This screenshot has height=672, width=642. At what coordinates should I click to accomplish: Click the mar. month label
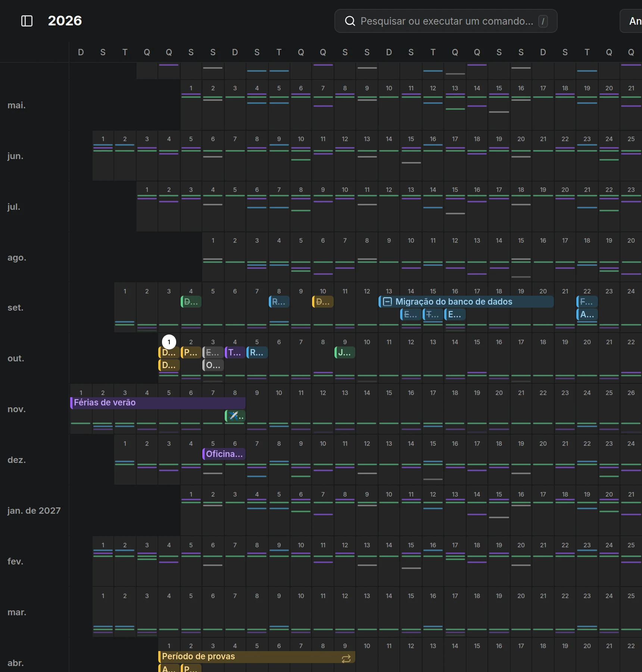coord(17,612)
